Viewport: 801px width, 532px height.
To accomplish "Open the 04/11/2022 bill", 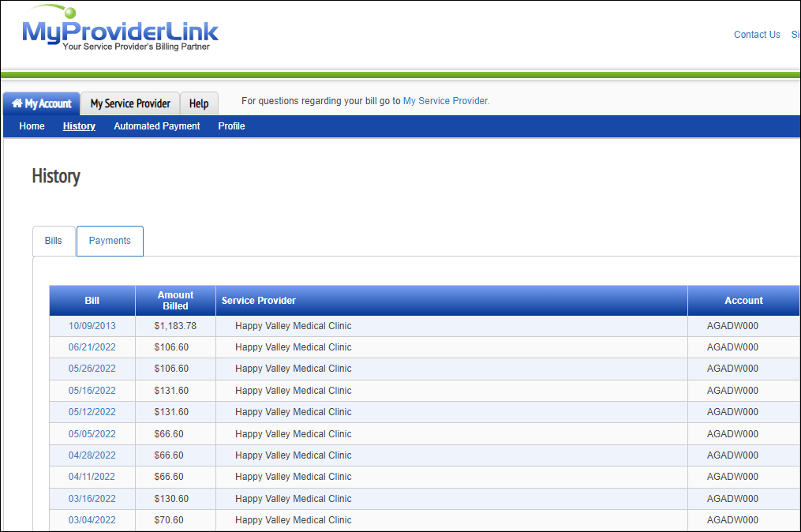I will (92, 477).
